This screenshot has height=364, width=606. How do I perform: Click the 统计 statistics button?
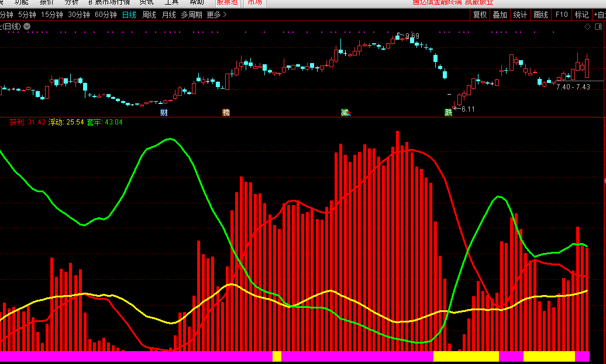pyautogui.click(x=520, y=15)
